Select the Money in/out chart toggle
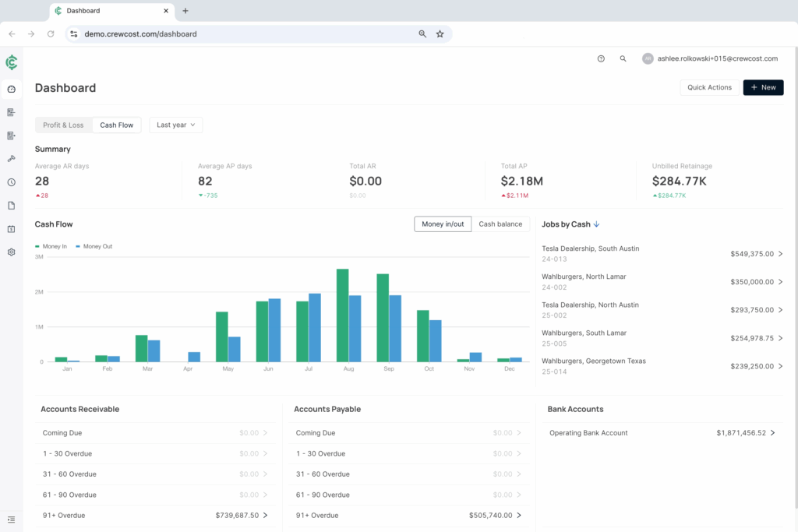The width and height of the screenshot is (798, 532). pos(443,224)
